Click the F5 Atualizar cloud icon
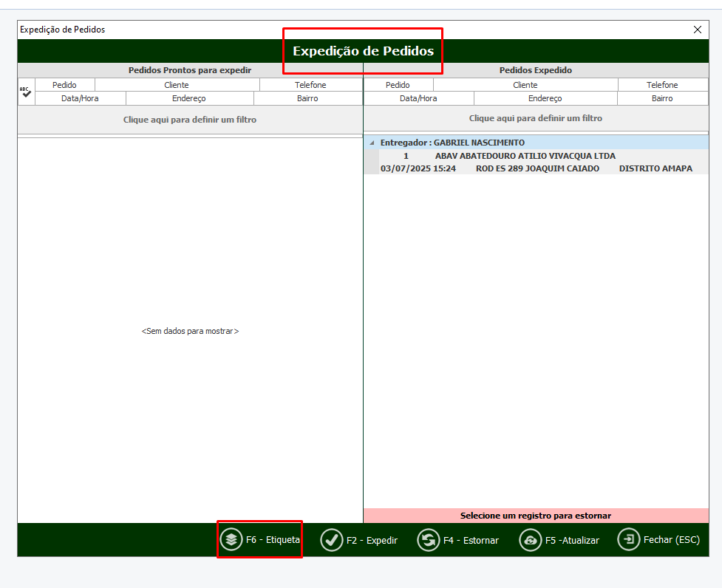The height and width of the screenshot is (588, 722). tap(530, 540)
